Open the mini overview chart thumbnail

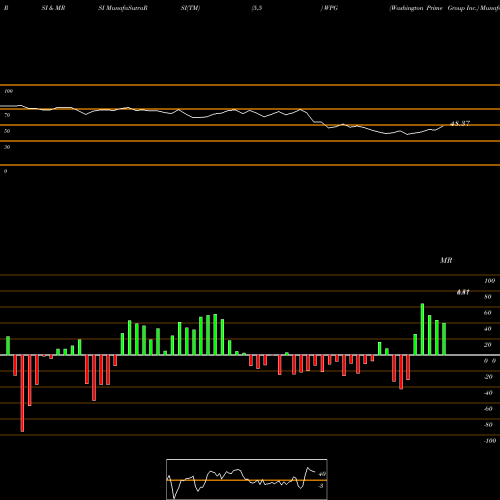click(x=247, y=479)
